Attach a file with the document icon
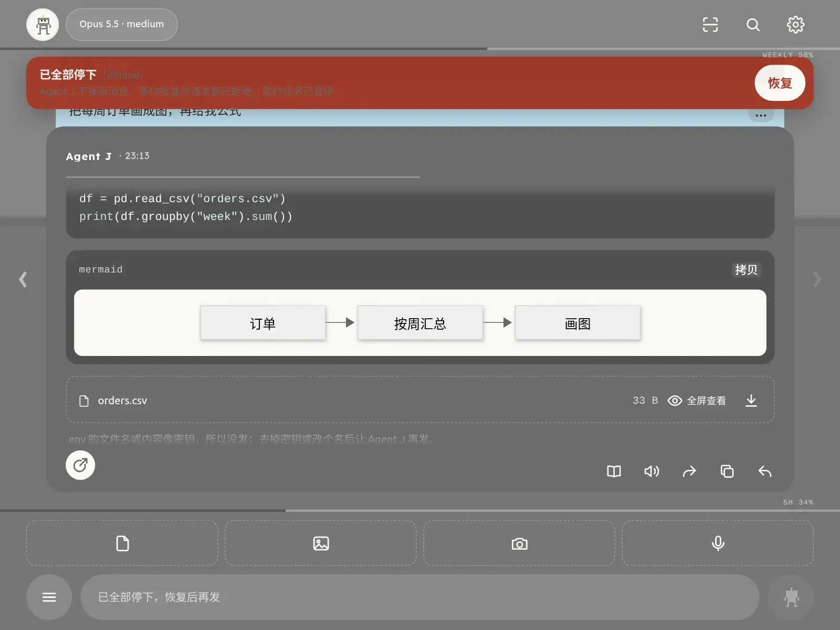840x630 pixels. (122, 543)
